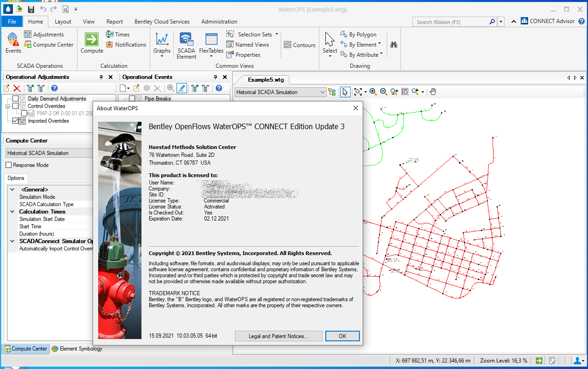
Task: Expand all in the Operational Adjustments toolbar
Action: [x=30, y=88]
